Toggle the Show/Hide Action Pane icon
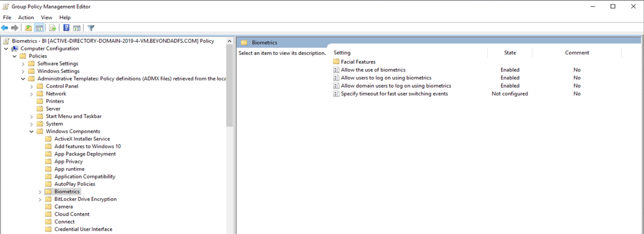Image resolution: width=644 pixels, height=234 pixels. pyautogui.click(x=77, y=28)
